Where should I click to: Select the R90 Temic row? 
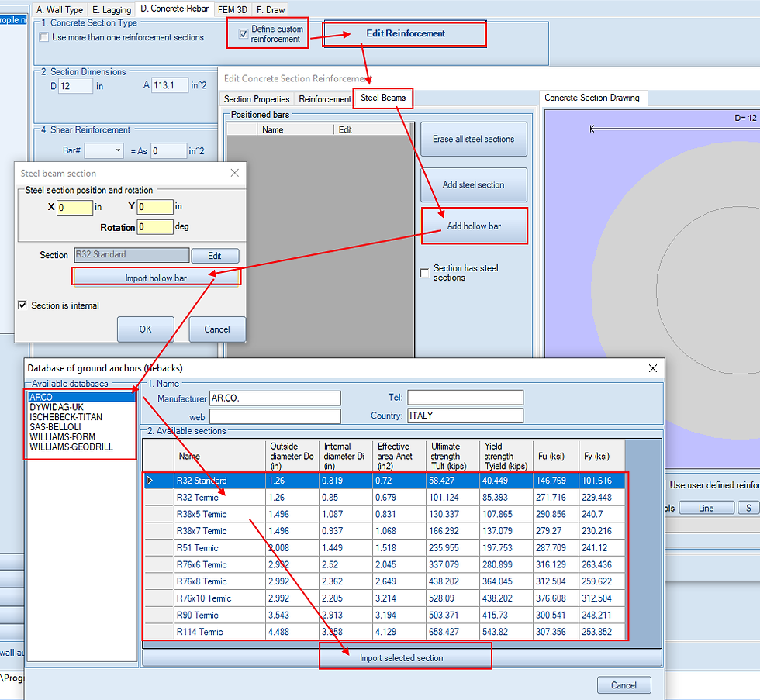click(385, 616)
